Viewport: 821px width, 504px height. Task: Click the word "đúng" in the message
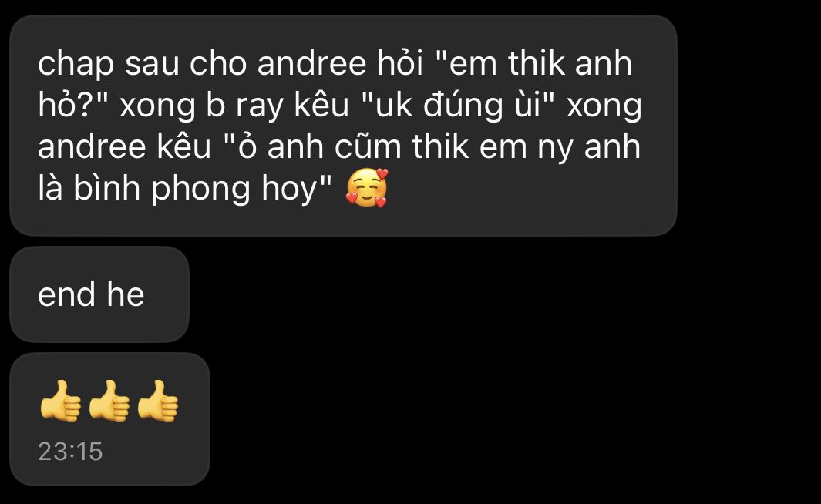(x=455, y=106)
